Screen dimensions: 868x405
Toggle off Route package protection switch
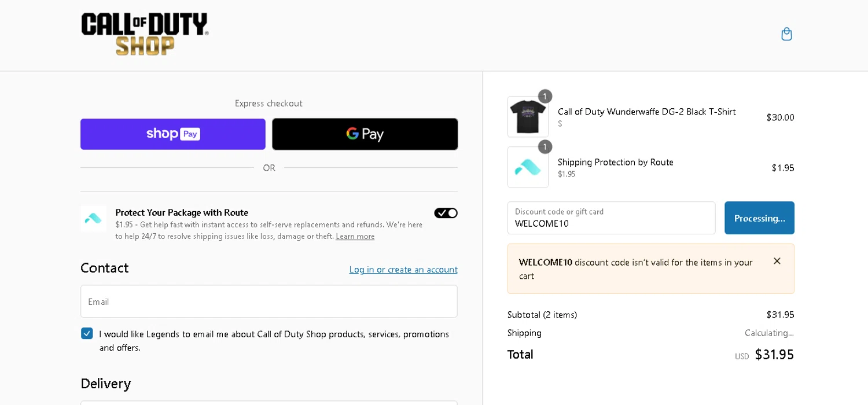(446, 213)
